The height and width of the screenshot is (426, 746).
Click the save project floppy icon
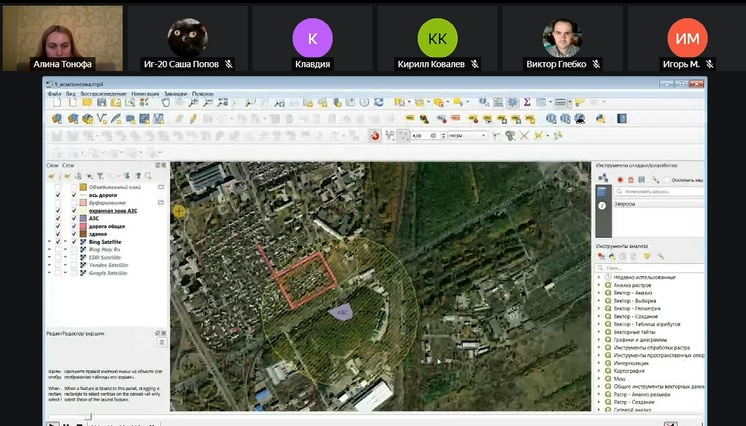[86, 102]
